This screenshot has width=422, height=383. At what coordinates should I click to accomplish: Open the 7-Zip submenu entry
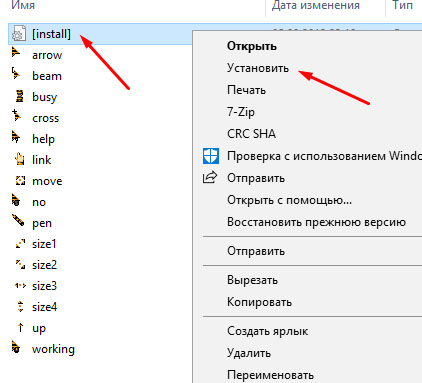pos(241,112)
